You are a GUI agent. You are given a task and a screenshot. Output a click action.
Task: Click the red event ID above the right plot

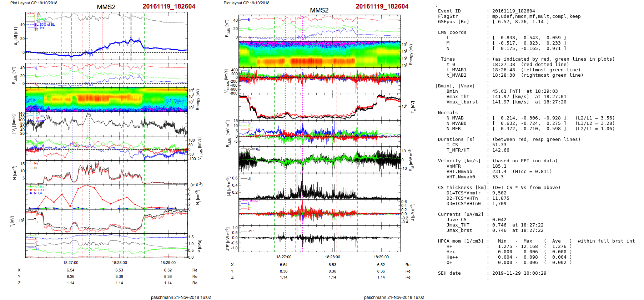(382, 6)
